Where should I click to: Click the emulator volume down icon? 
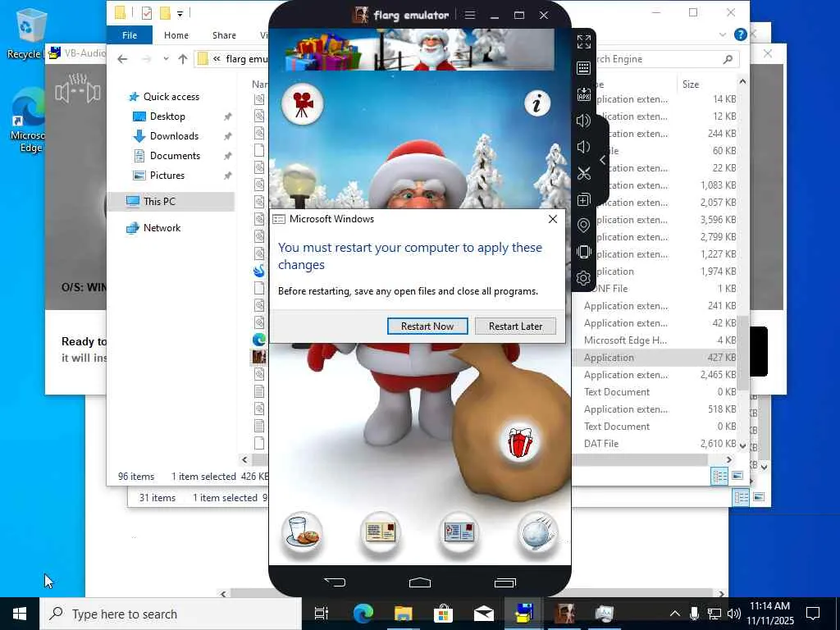583,147
